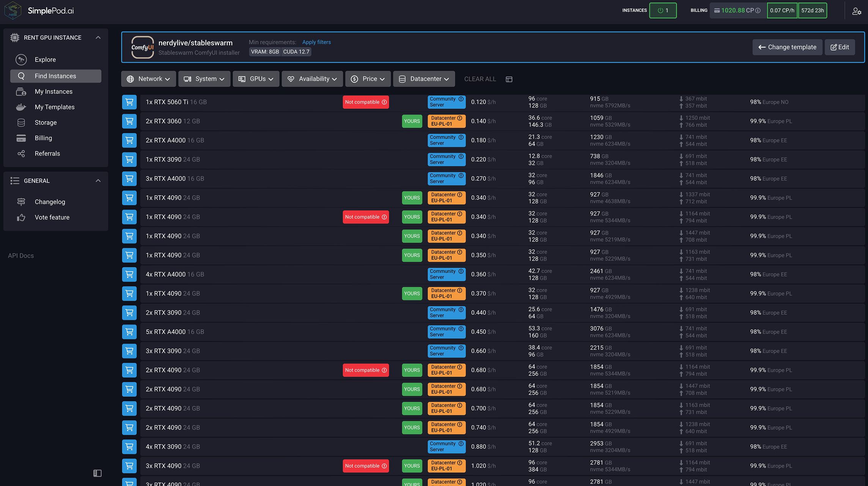This screenshot has height=486, width=868.
Task: Open the Network filter dropdown
Action: [148, 79]
